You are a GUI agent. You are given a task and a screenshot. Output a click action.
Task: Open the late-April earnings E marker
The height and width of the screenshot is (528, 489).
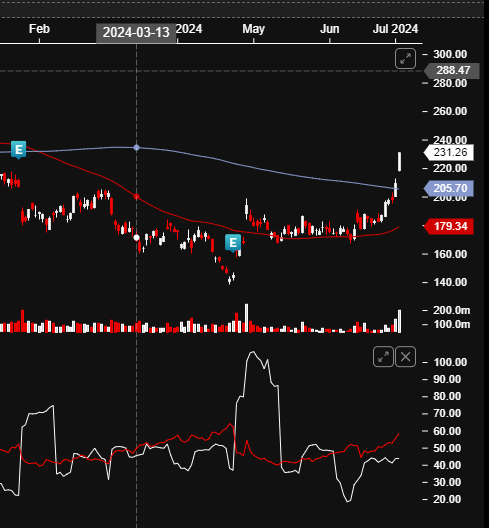[233, 243]
